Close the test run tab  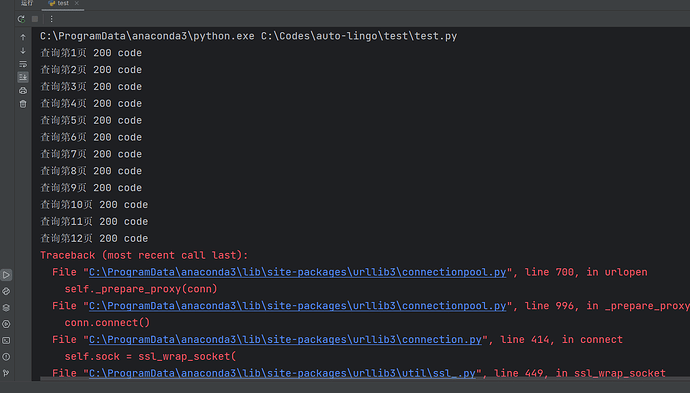[x=77, y=3]
